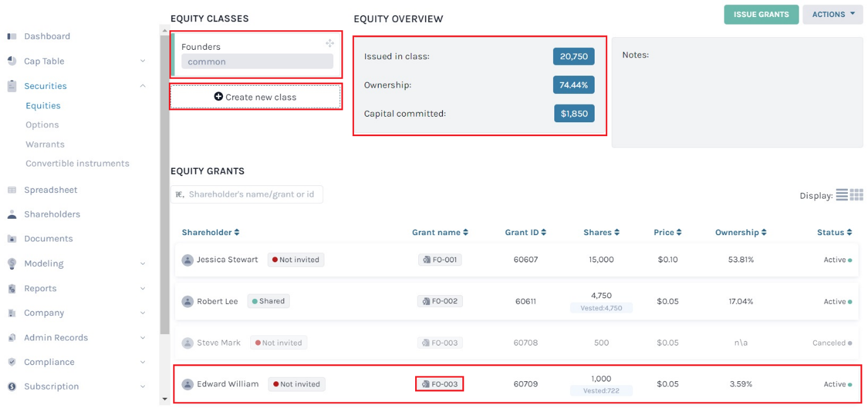Open the ACTIONS dropdown

coord(833,14)
